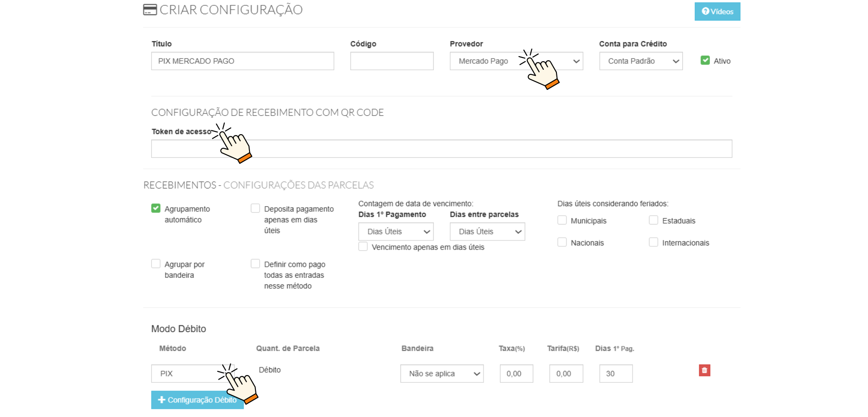Click the Modo Débito section heading
The image size is (868, 417).
179,329
